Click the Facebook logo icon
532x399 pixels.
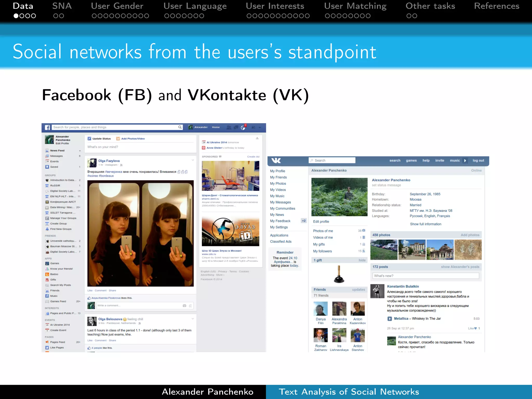click(x=47, y=127)
